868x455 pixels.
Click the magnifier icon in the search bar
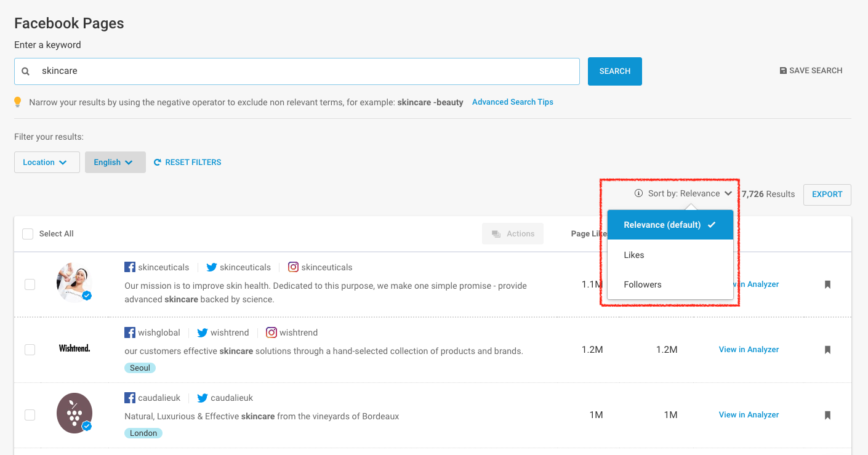point(25,71)
